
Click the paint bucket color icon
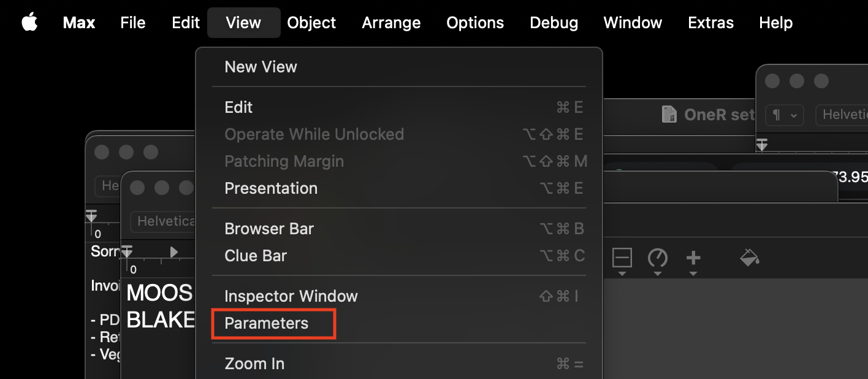coord(750,258)
